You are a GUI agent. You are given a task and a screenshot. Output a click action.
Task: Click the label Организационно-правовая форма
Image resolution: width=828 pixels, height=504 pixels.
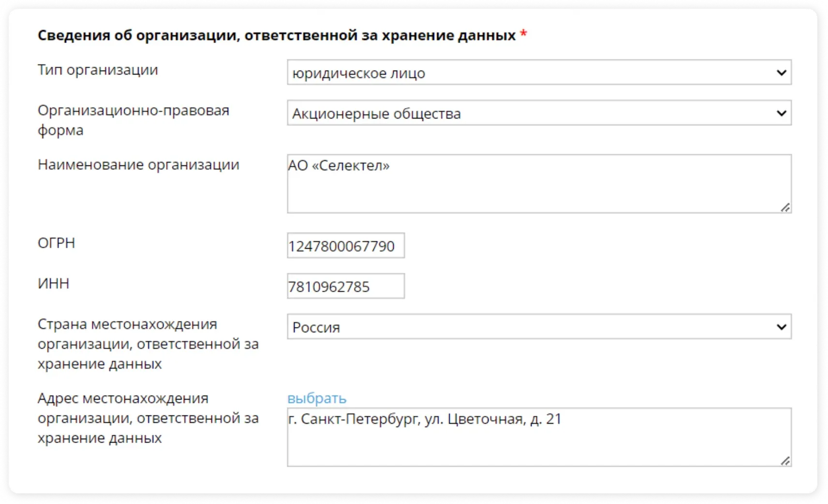(133, 120)
